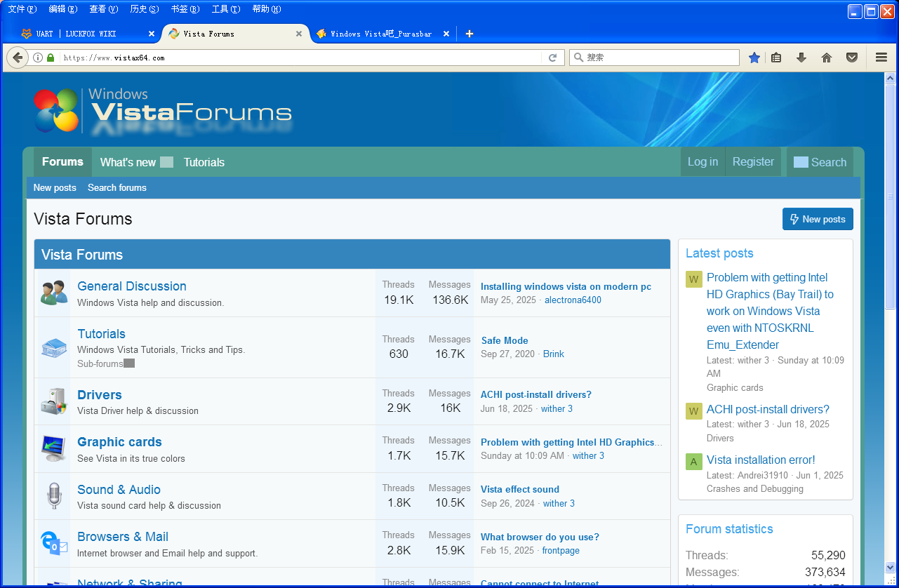Expand the What's new menu arrow
Image resolution: width=899 pixels, height=588 pixels.
[166, 162]
